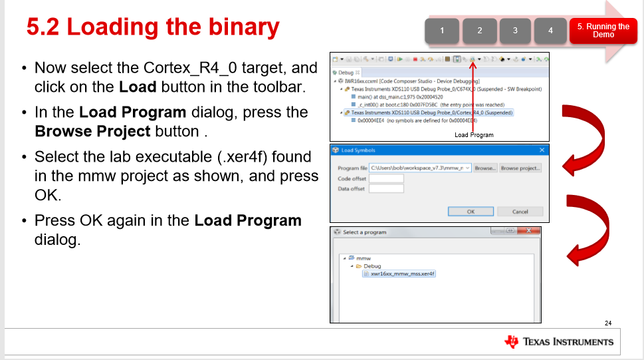Viewport: 644px width, 360px height.
Task: Select the 0x00004EE4 no symbols frame
Action: click(x=414, y=120)
